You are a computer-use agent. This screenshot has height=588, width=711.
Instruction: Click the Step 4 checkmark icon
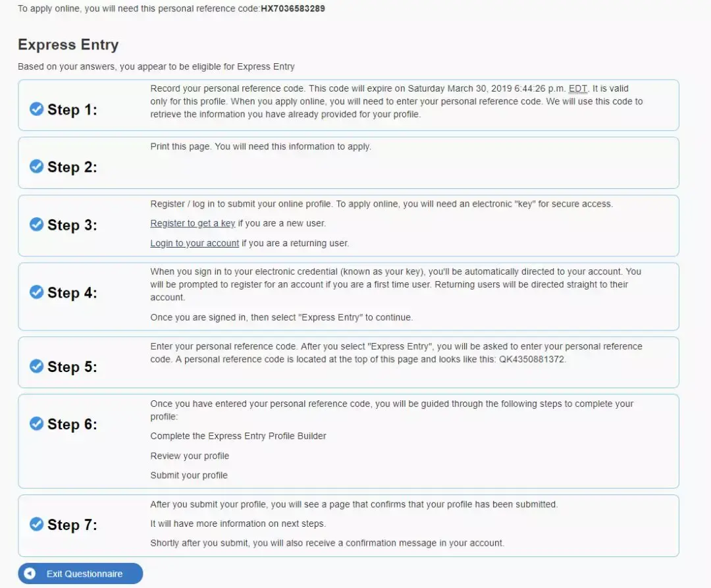coord(37,292)
